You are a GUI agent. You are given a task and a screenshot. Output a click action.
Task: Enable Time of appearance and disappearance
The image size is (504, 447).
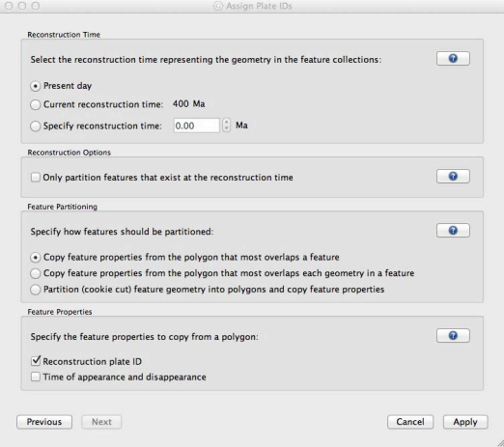tap(35, 377)
